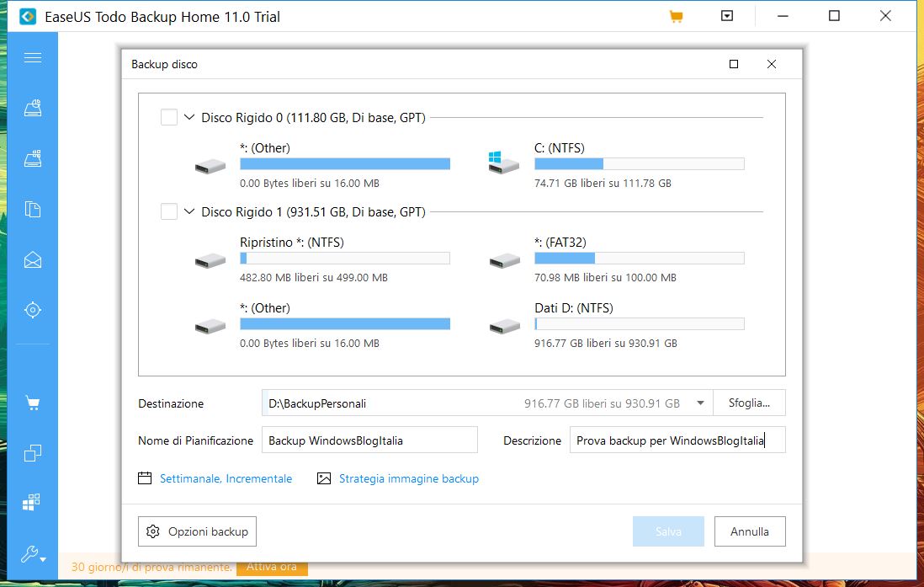Open the shopping cart icon in sidebar

coord(33,403)
